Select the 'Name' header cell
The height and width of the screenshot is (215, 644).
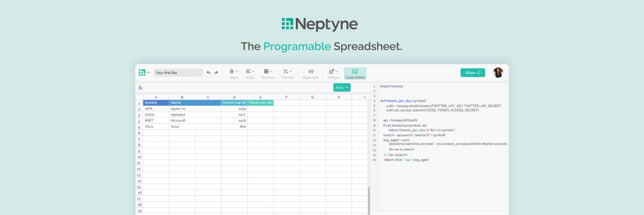[195, 103]
